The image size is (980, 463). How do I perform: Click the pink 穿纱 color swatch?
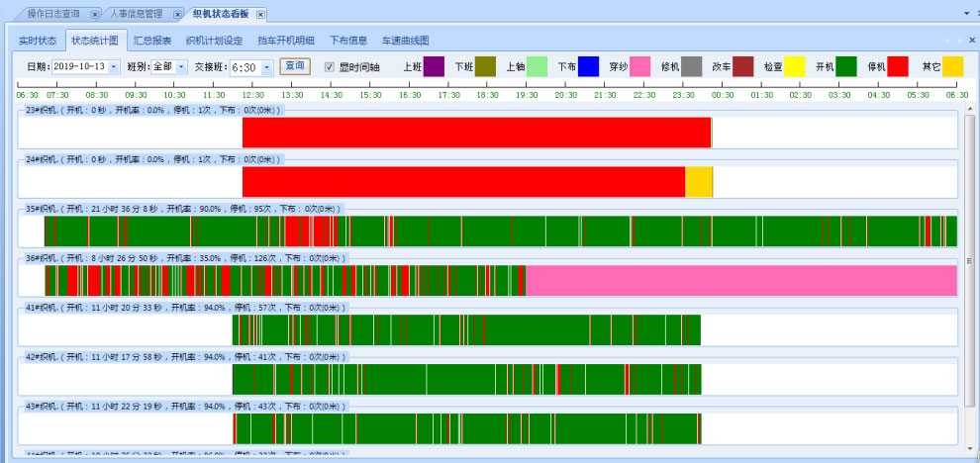[640, 67]
